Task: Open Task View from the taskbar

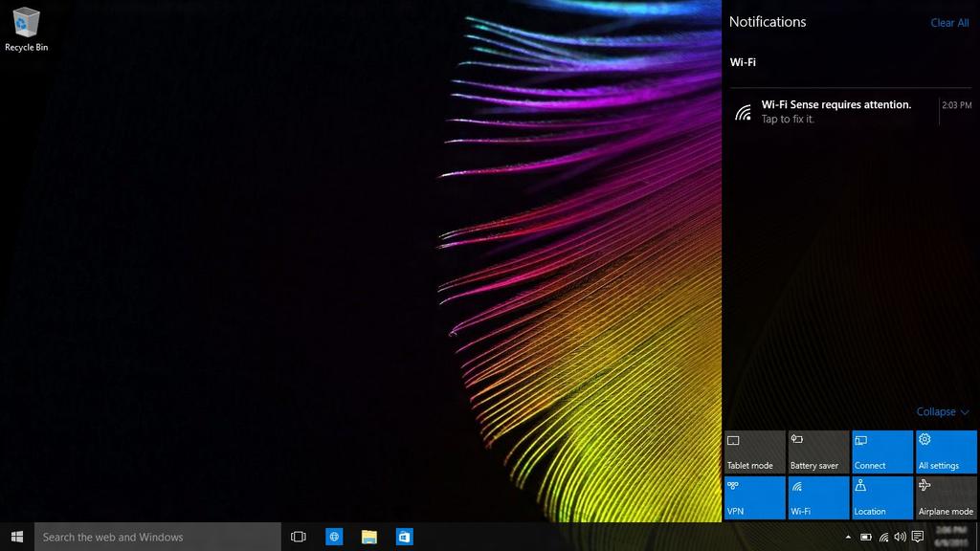Action: [299, 537]
